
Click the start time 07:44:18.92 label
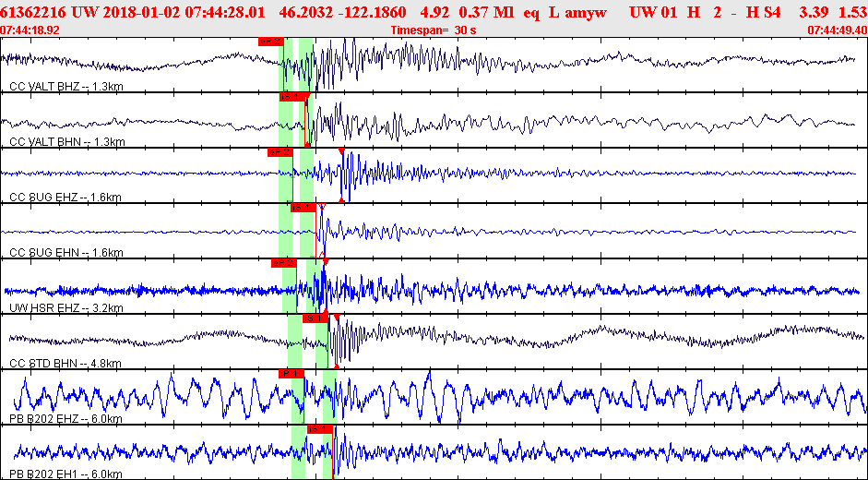[30, 30]
